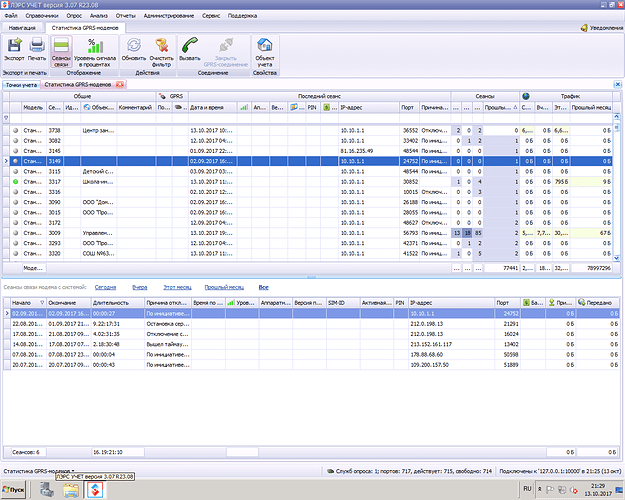Click the Ба... balance column header icon
The image size is (625, 500).
pyautogui.click(x=526, y=303)
